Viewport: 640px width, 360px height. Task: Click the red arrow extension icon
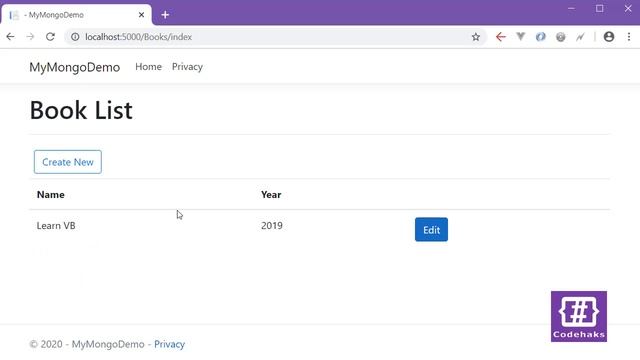(501, 37)
